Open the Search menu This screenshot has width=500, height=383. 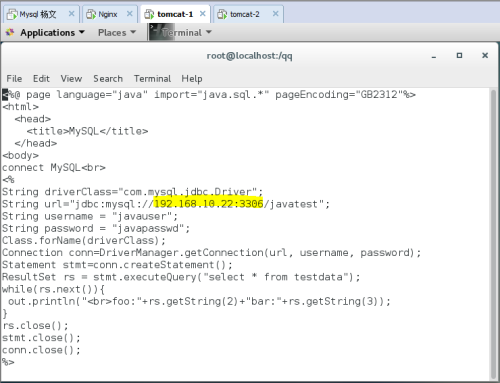(108, 79)
